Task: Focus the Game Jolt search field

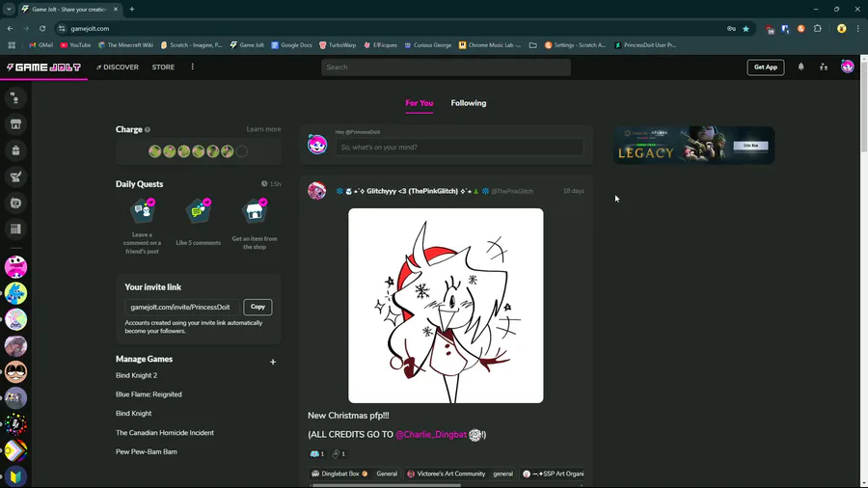Action: (447, 68)
